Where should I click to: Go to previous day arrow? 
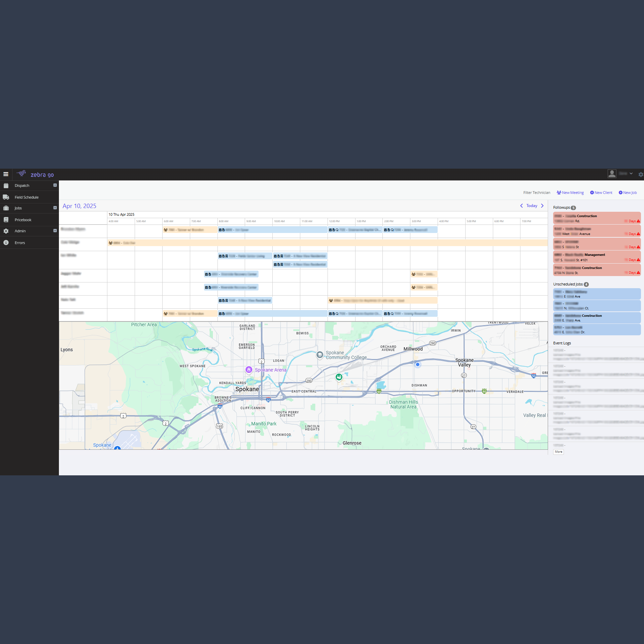point(521,206)
